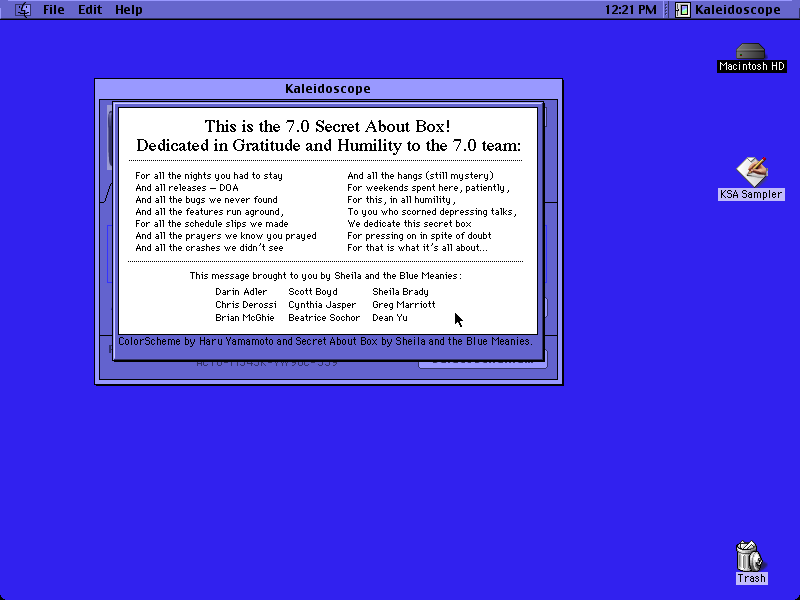
Task: Click the line "And all the features run aground,"
Action: [210, 212]
